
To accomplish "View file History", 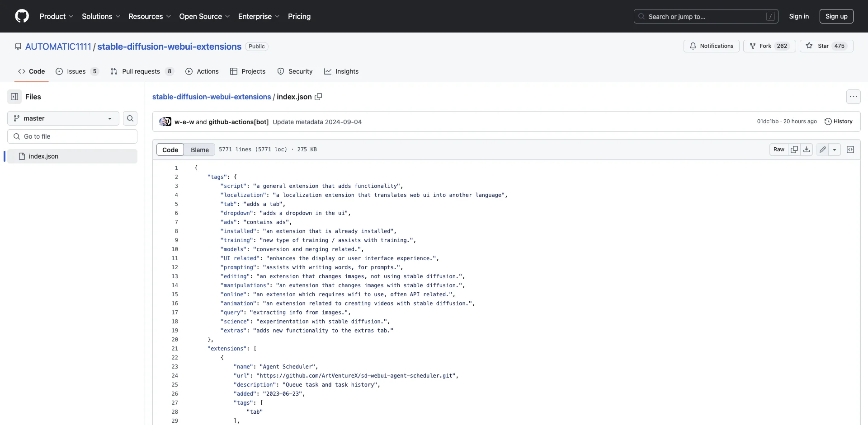I will pos(839,121).
